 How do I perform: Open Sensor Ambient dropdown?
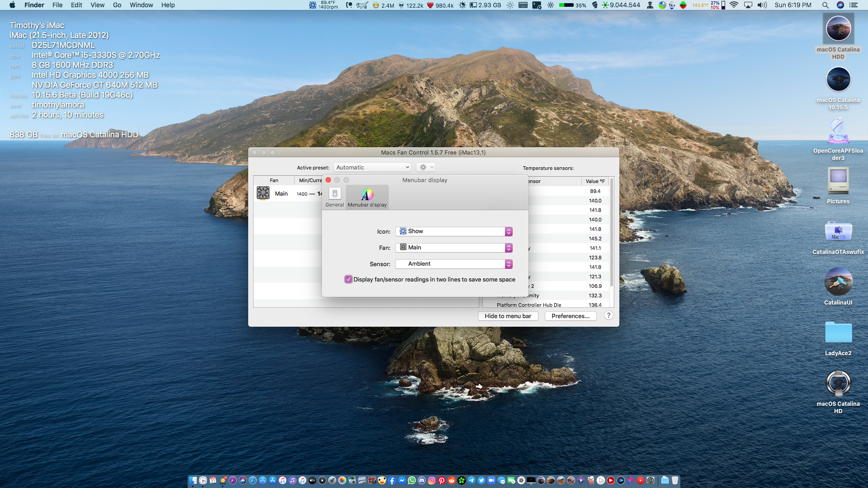[454, 264]
